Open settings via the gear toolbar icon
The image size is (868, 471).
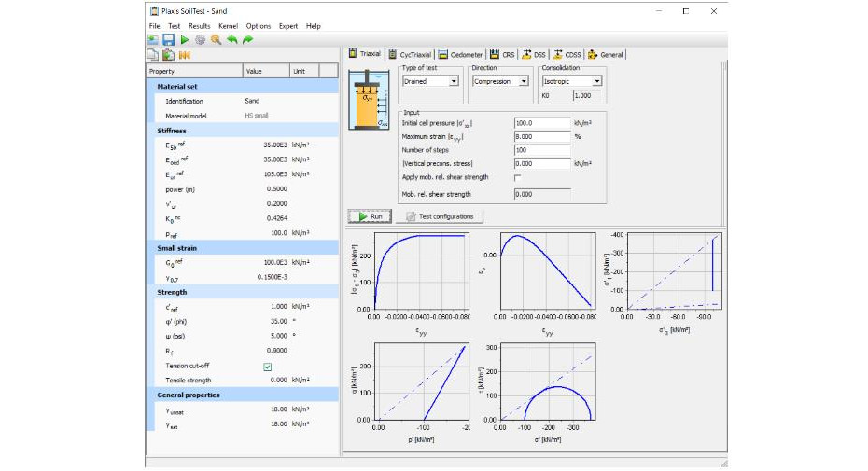[200, 40]
